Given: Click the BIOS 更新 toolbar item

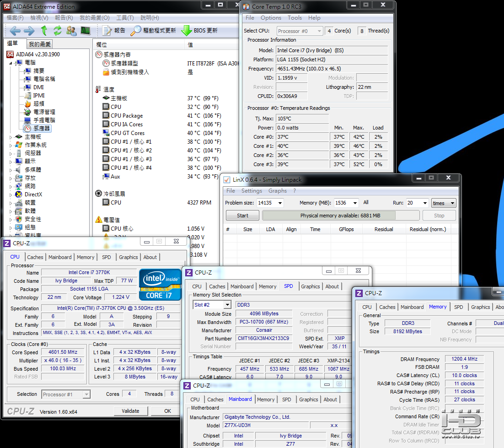Looking at the screenshot, I should 199,31.
